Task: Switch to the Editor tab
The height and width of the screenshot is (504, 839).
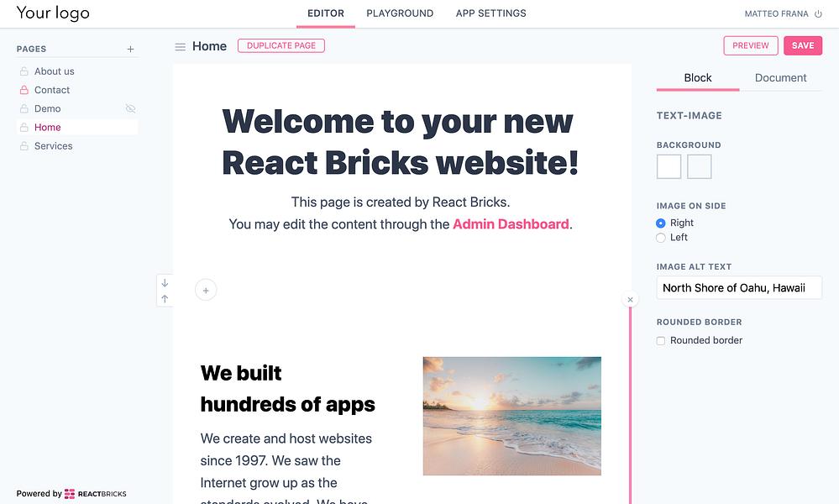Action: click(325, 13)
